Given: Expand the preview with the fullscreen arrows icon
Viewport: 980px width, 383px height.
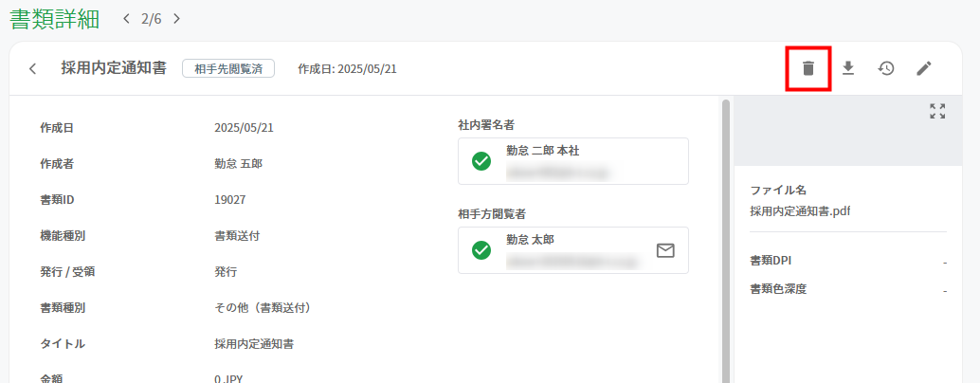Looking at the screenshot, I should click(x=936, y=111).
